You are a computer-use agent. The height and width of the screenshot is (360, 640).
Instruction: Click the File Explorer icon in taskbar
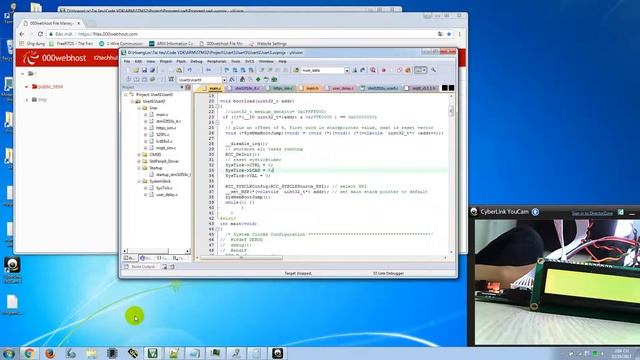91,353
